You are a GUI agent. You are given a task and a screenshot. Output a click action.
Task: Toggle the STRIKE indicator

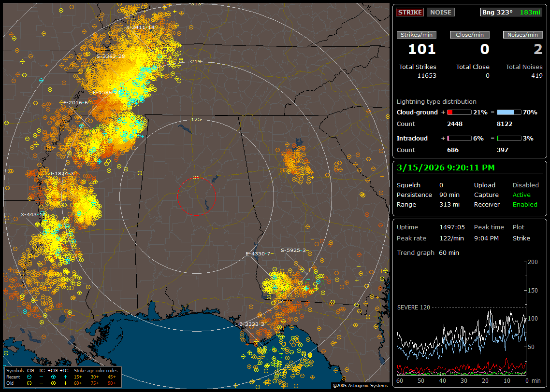click(x=410, y=12)
